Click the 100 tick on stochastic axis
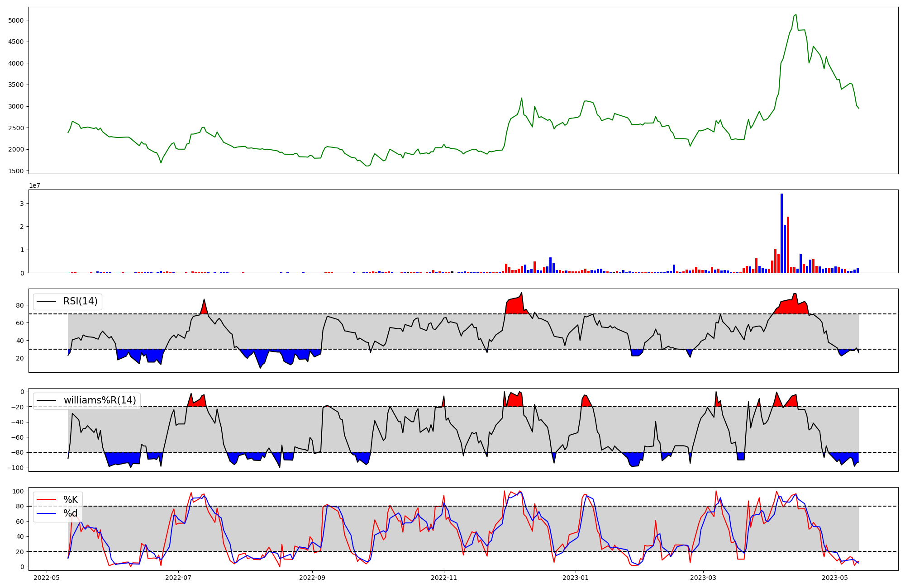905x588 pixels. pos(19,491)
